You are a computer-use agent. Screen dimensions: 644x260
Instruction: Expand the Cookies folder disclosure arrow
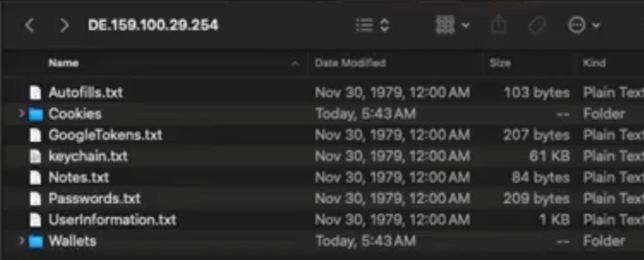click(x=21, y=114)
